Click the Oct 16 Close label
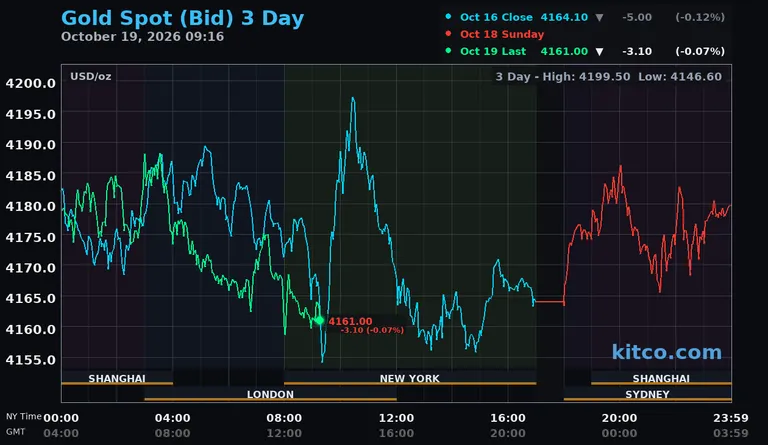Viewport: 768px width, 445px height. pos(496,17)
